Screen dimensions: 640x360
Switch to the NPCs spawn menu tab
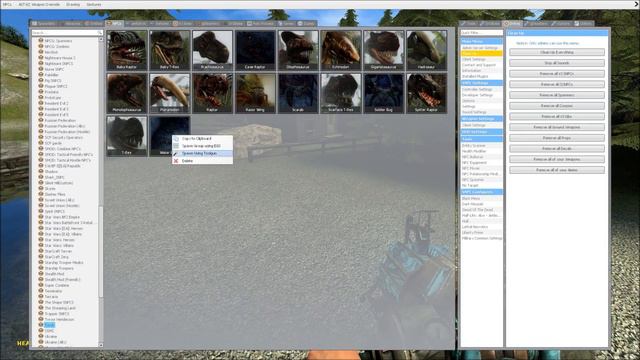coord(114,24)
